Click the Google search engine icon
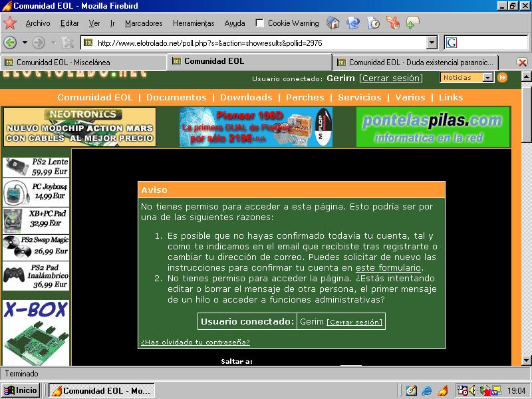This screenshot has height=399, width=532. click(x=452, y=43)
